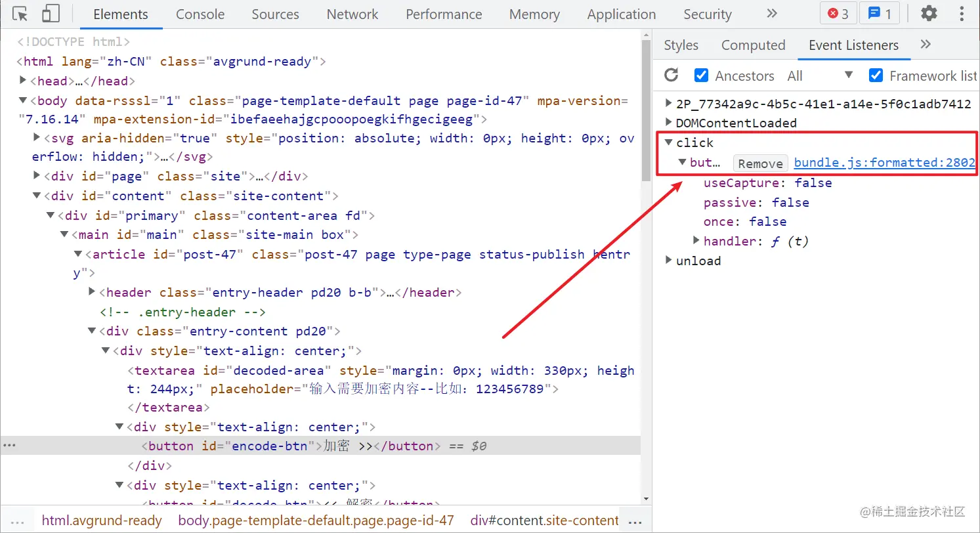980x533 pixels.
Task: Collapse the main#main node
Action: point(64,235)
